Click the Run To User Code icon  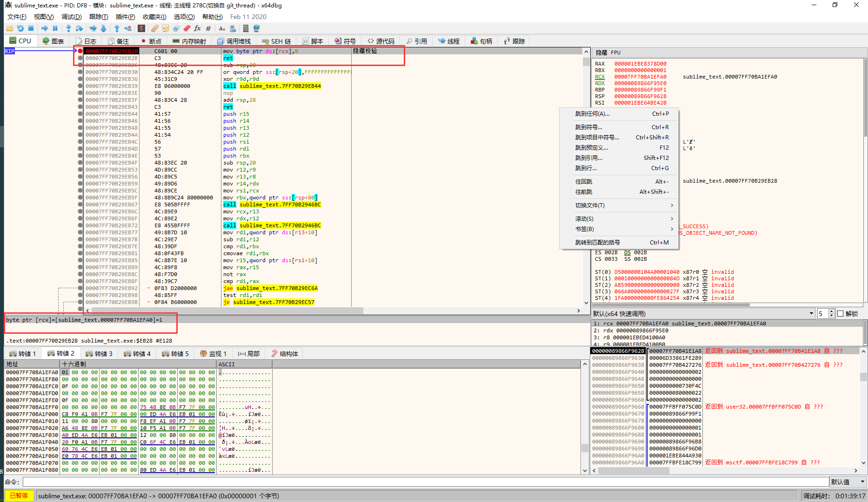[x=128, y=28]
